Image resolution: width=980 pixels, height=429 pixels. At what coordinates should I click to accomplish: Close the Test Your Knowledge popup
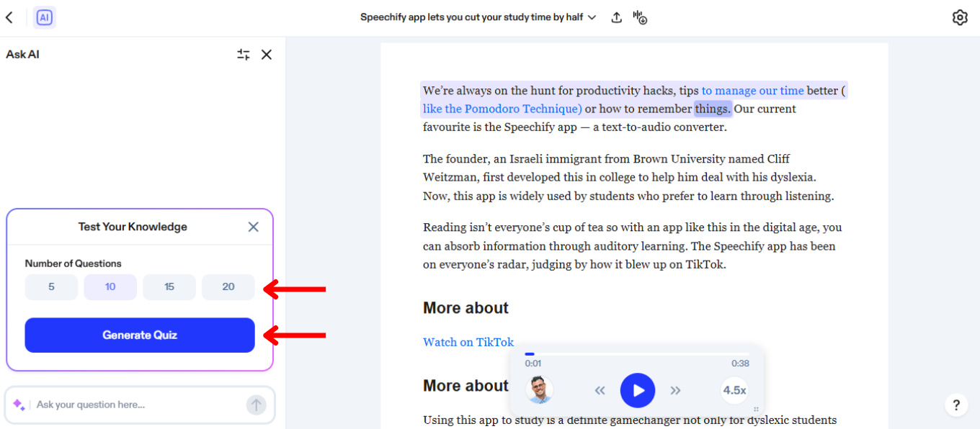[253, 226]
